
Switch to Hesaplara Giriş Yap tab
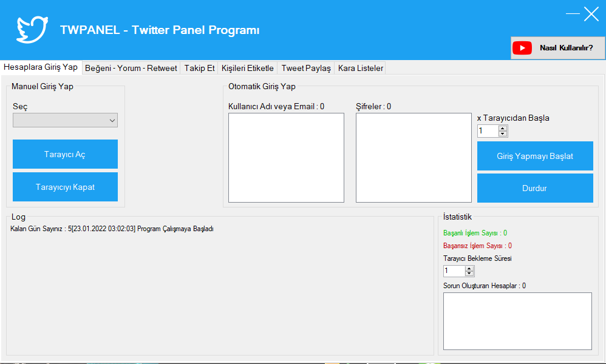pyautogui.click(x=41, y=67)
